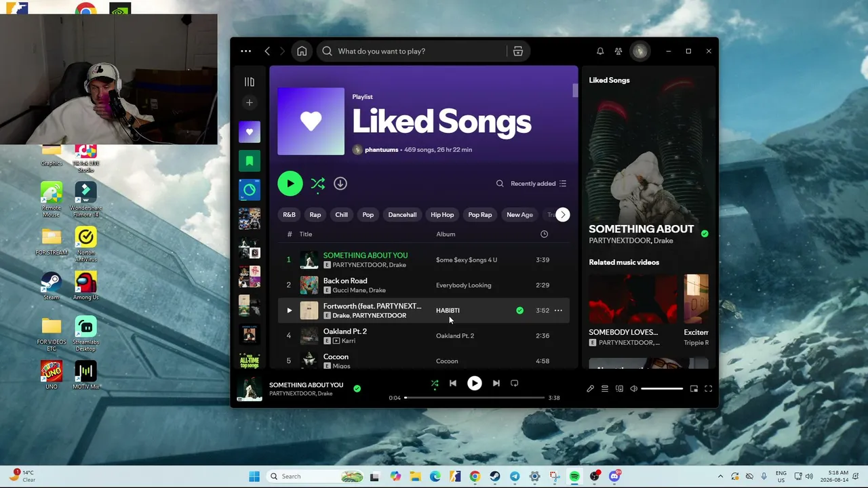Open more options for the Fortworth track

[558, 310]
